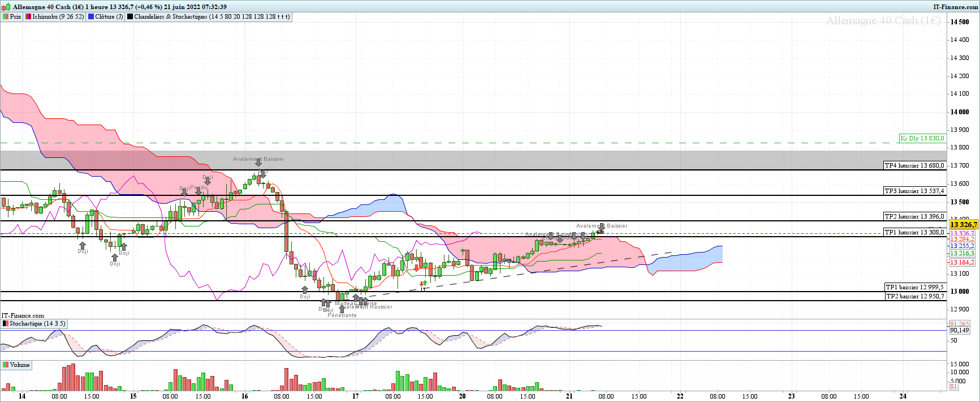Select the TP3 haussier 13 537,4 label

pos(914,191)
